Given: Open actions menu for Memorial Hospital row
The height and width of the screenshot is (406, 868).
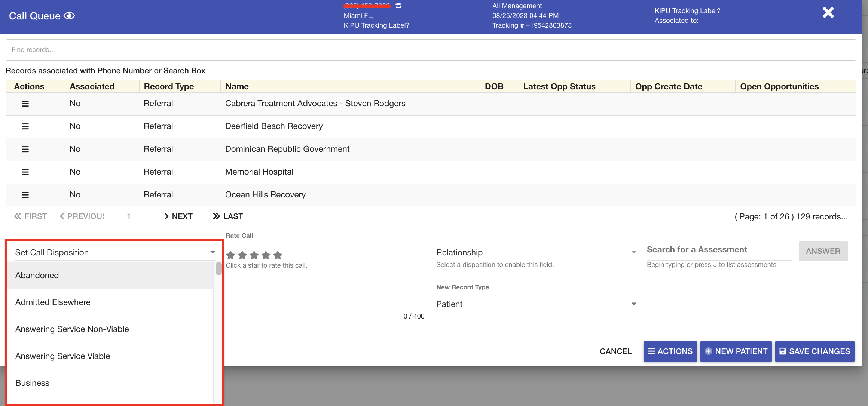Looking at the screenshot, I should pyautogui.click(x=25, y=172).
